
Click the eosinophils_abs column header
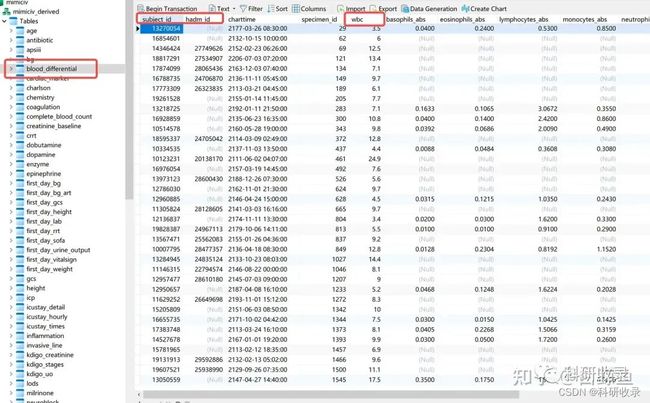click(x=462, y=19)
